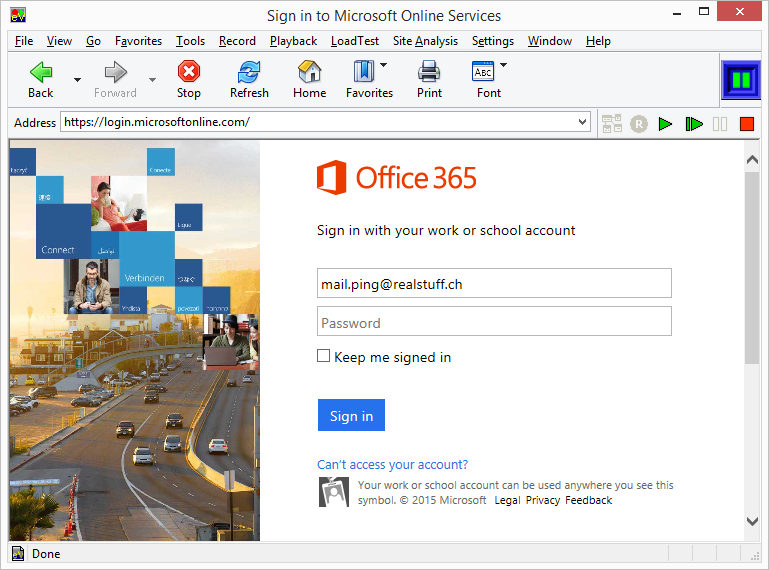This screenshot has width=769, height=570.
Task: Open the Playback menu
Action: 293,41
